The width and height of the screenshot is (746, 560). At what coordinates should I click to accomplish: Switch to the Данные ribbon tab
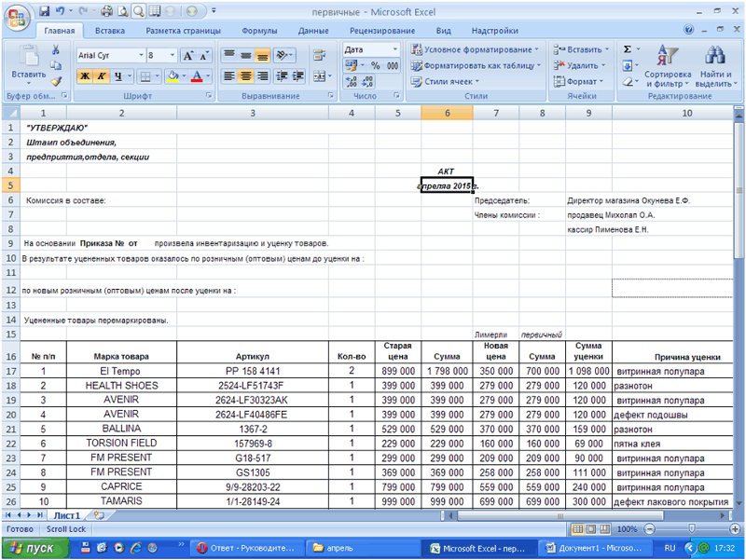(313, 31)
